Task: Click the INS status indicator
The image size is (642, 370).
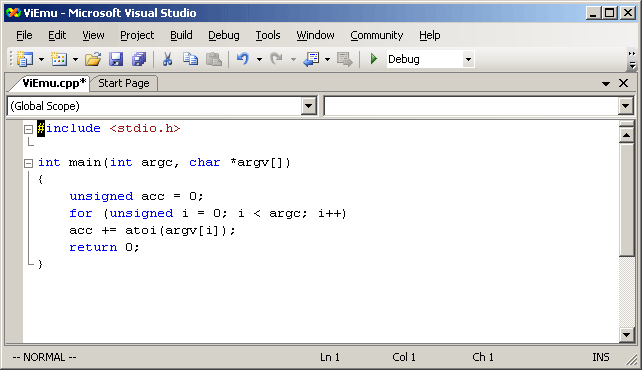Action: pyautogui.click(x=601, y=357)
